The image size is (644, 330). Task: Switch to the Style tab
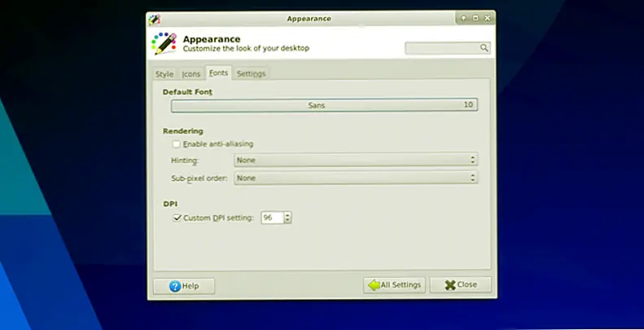(164, 74)
